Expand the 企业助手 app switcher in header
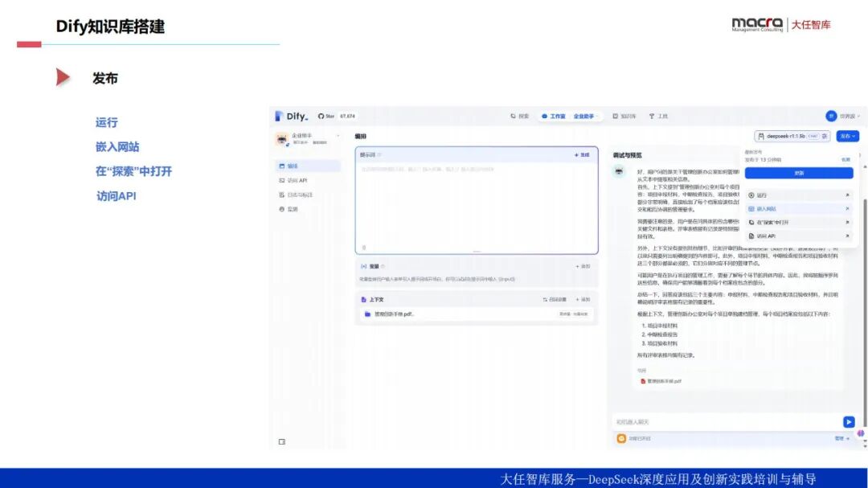The width and height of the screenshot is (868, 488). 586,117
